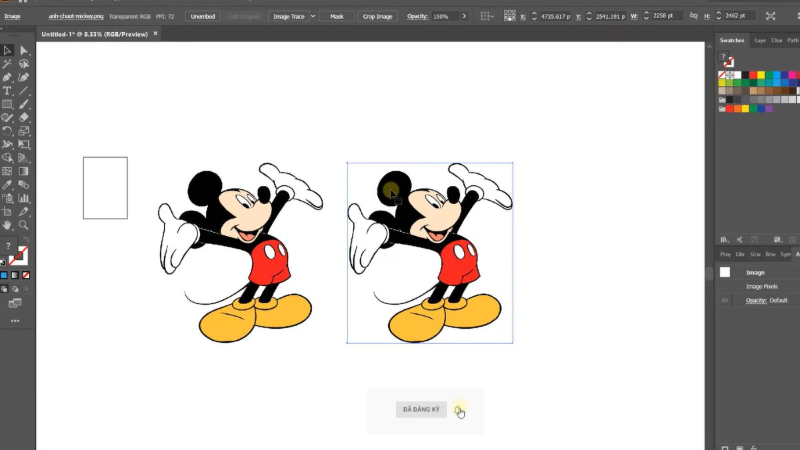Select the Selection tool (black arrow)
This screenshot has width=800, height=450.
[x=7, y=50]
